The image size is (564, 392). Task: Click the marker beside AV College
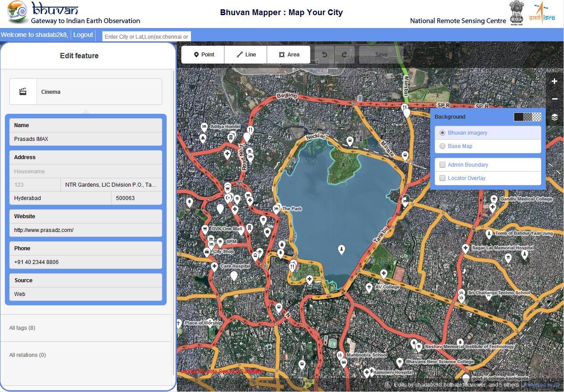pos(369,288)
